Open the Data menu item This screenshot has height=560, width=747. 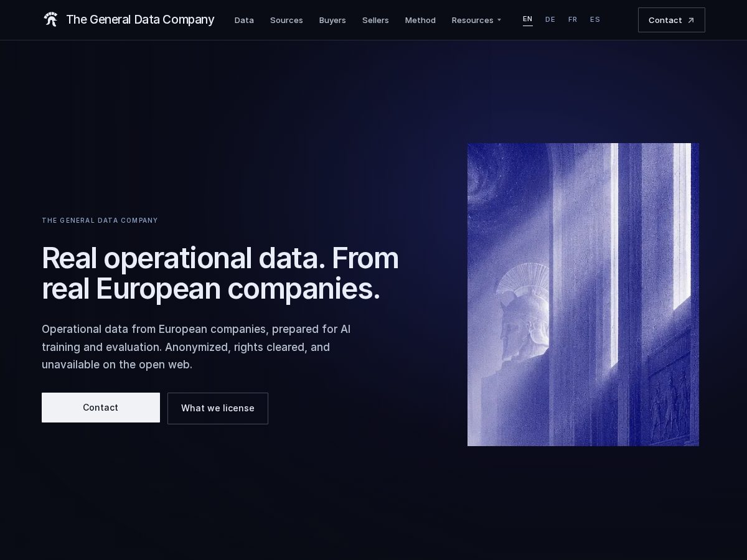pos(244,20)
